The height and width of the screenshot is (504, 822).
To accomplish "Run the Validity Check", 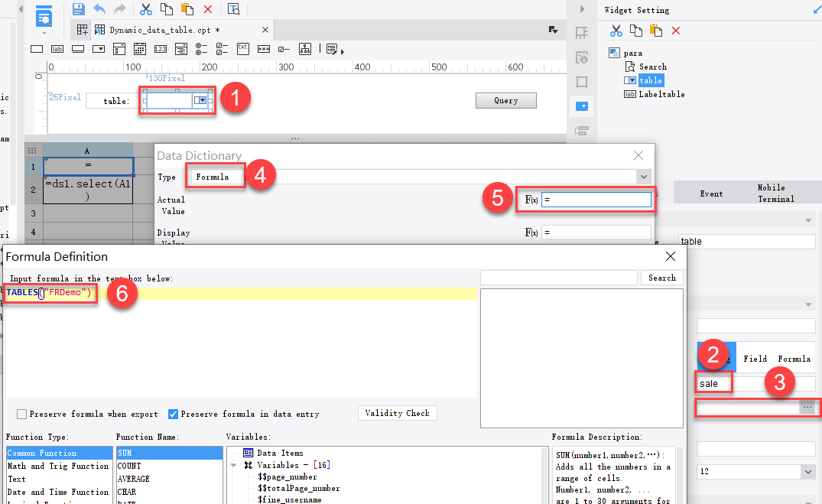I will coord(397,413).
